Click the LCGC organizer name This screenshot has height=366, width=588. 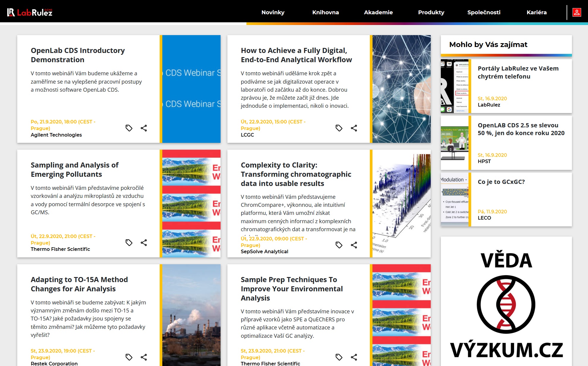click(x=247, y=135)
